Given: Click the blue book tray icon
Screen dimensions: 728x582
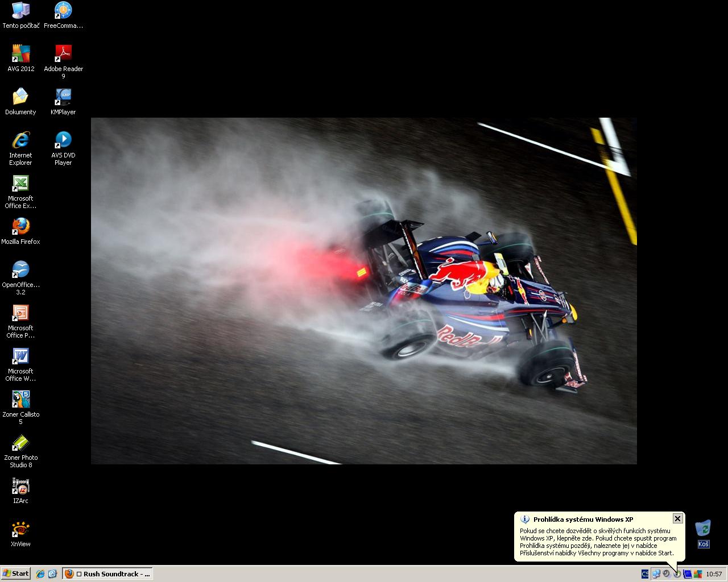Looking at the screenshot, I should (687, 574).
